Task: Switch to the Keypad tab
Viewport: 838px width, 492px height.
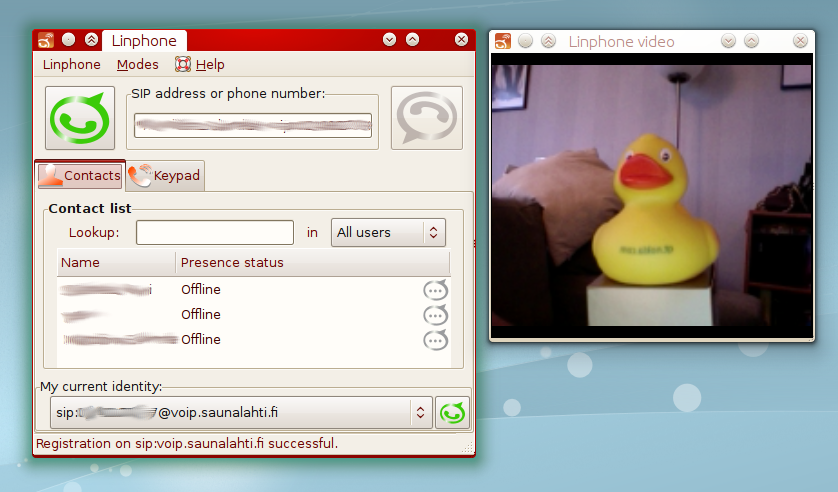Action: coord(165,176)
